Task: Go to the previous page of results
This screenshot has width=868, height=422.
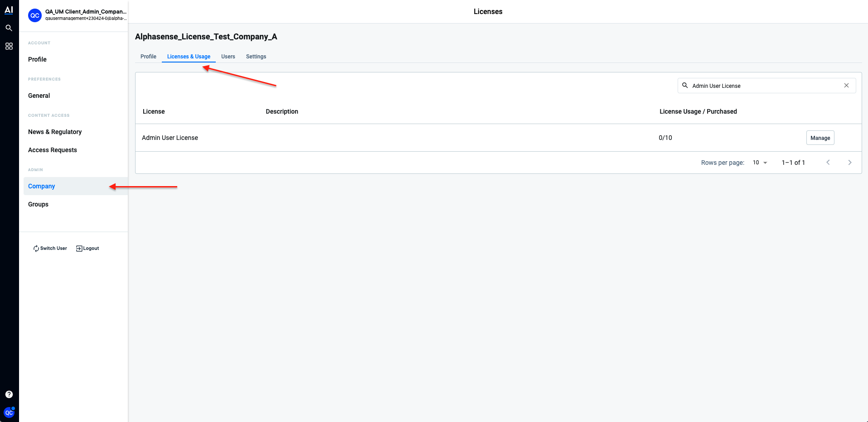Action: (828, 163)
